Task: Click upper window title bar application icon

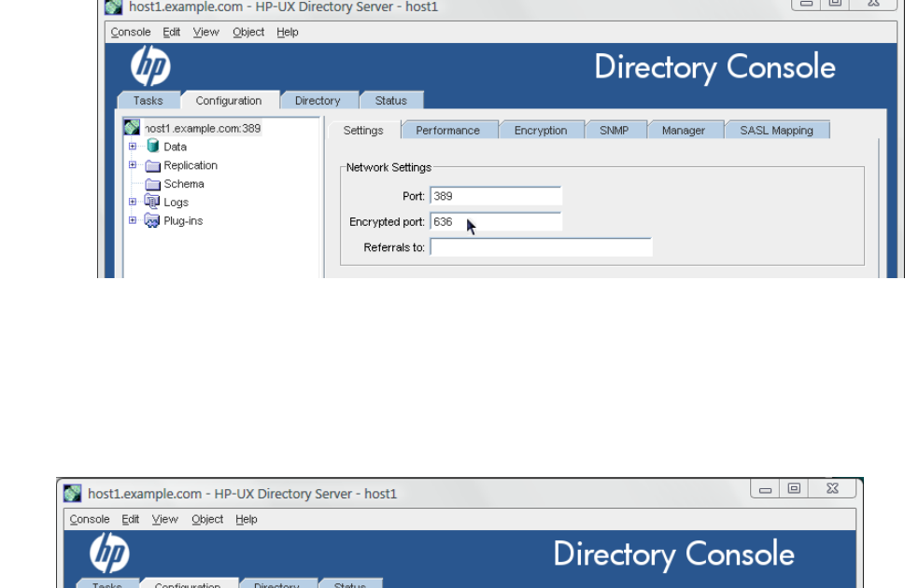Action: (x=114, y=7)
